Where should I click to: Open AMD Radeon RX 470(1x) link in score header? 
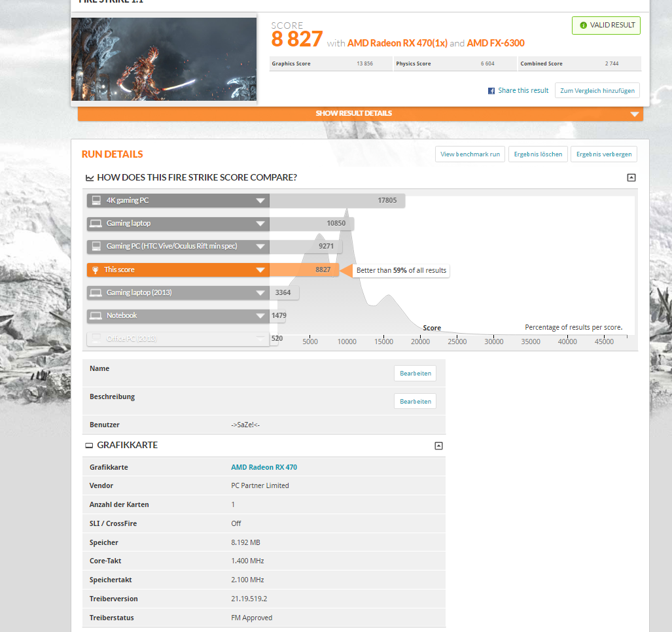pyautogui.click(x=397, y=43)
